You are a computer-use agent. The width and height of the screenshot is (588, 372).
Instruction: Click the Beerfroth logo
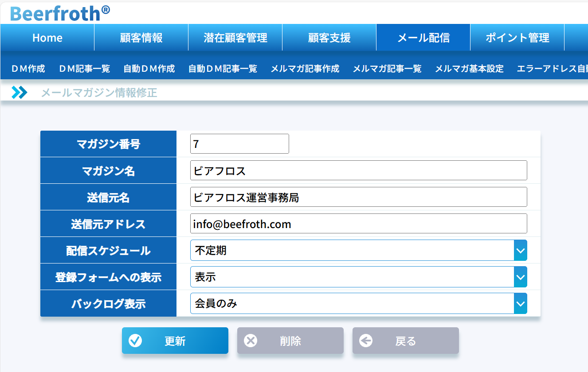pos(60,13)
